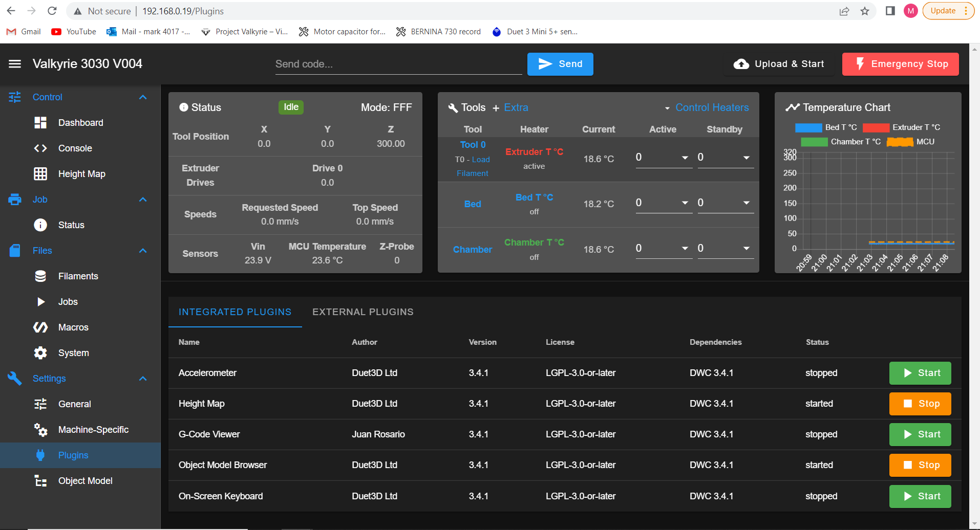
Task: Click the Console code-brackets icon
Action: pyautogui.click(x=40, y=148)
